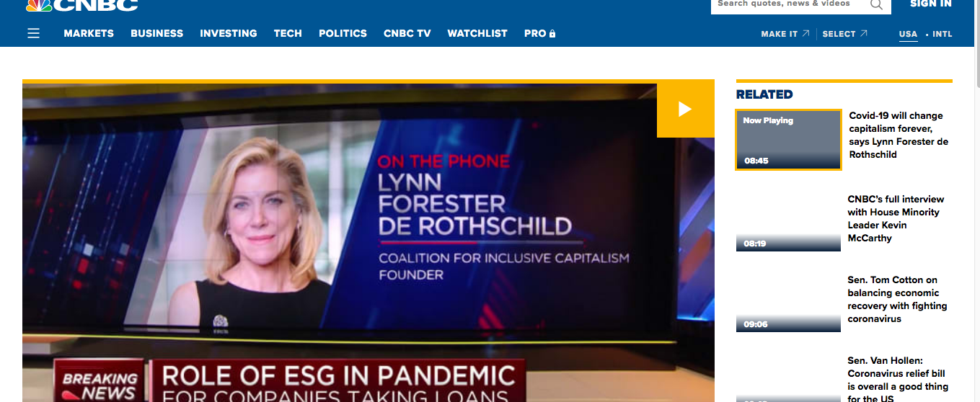Viewport: 980px width, 402px height.
Task: Open the WATCHLIST page
Action: pos(477,33)
